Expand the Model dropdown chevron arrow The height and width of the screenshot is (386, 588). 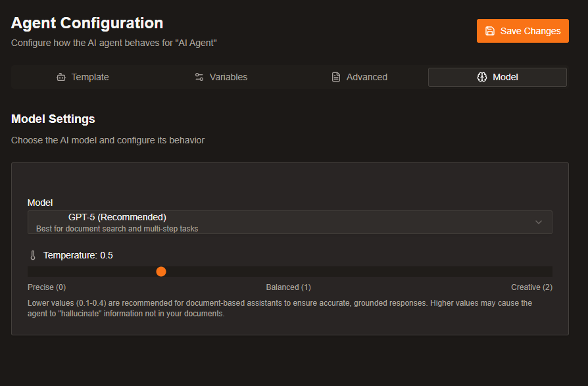coord(539,222)
